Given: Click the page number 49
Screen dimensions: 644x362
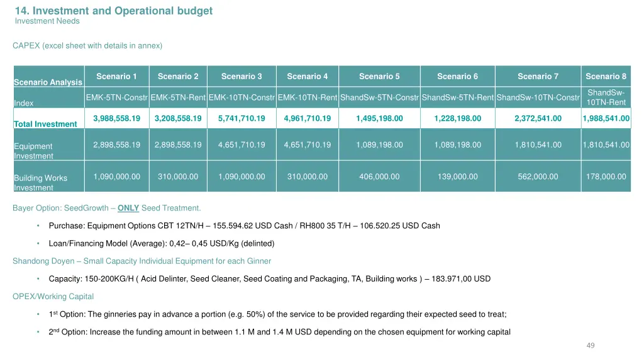Looking at the screenshot, I should [x=590, y=346].
